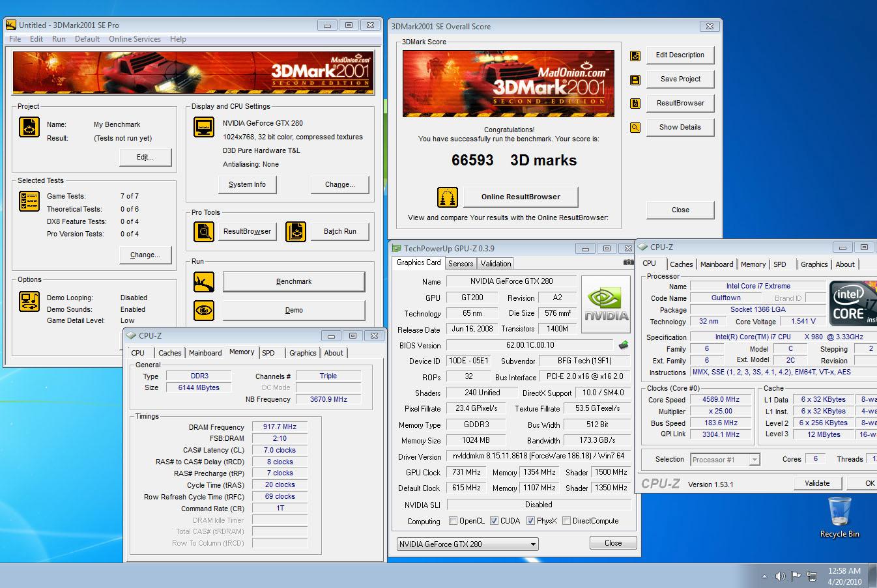Click the Close button in GPU-Z
Viewport: 877px width, 588px height.
[613, 543]
